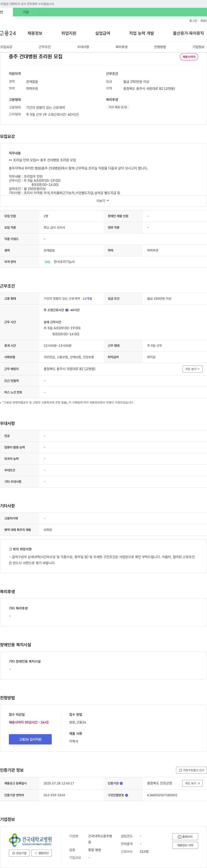This screenshot has width=207, height=868.
Task: Click the 국민연금, 고용보험, 산재보험, 건강보험 text
Action: point(69,357)
